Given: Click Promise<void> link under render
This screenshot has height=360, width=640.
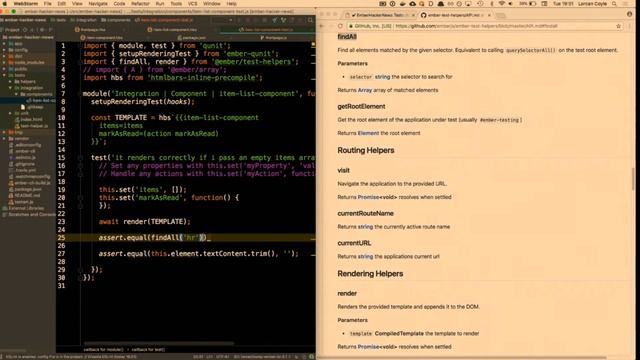Looking at the screenshot, I should (377, 347).
